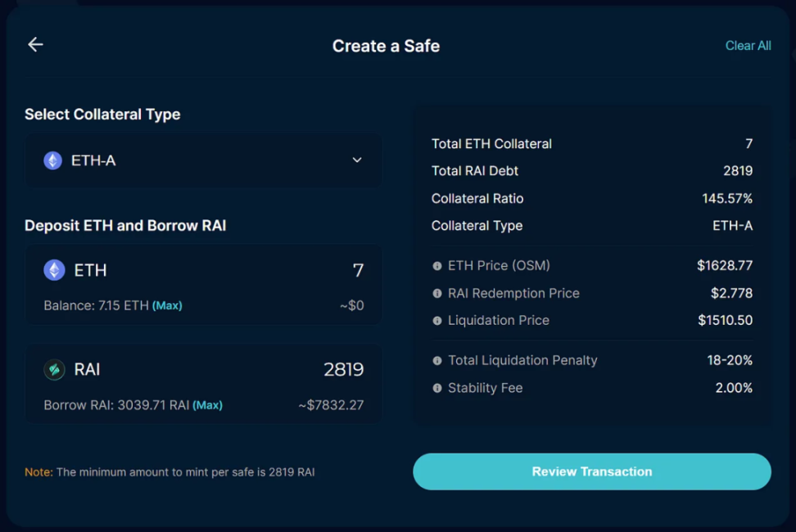
Task: Set max ETH balance via (Max) link
Action: (167, 306)
